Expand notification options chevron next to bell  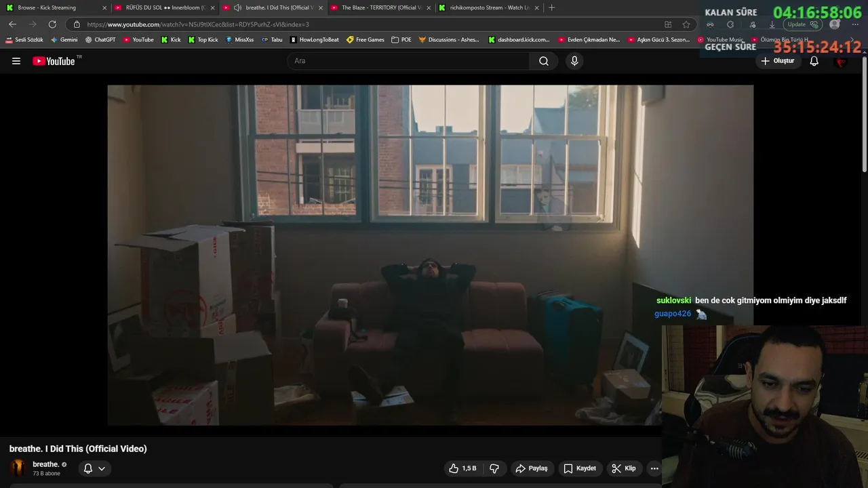coord(102,468)
